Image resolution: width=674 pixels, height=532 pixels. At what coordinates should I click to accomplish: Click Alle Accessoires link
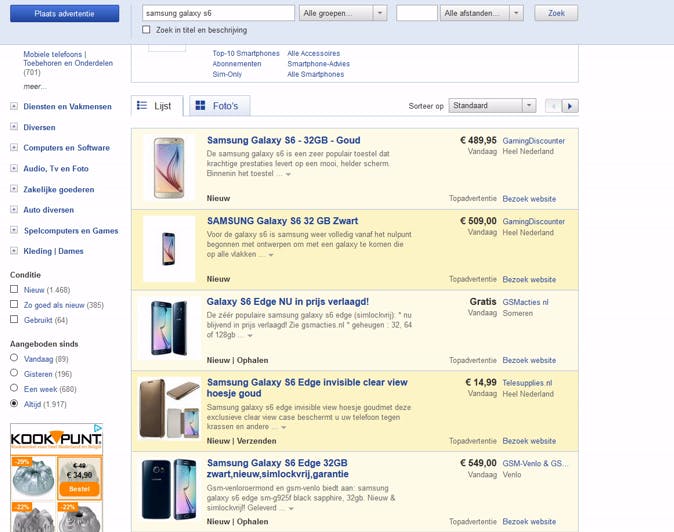pos(313,53)
